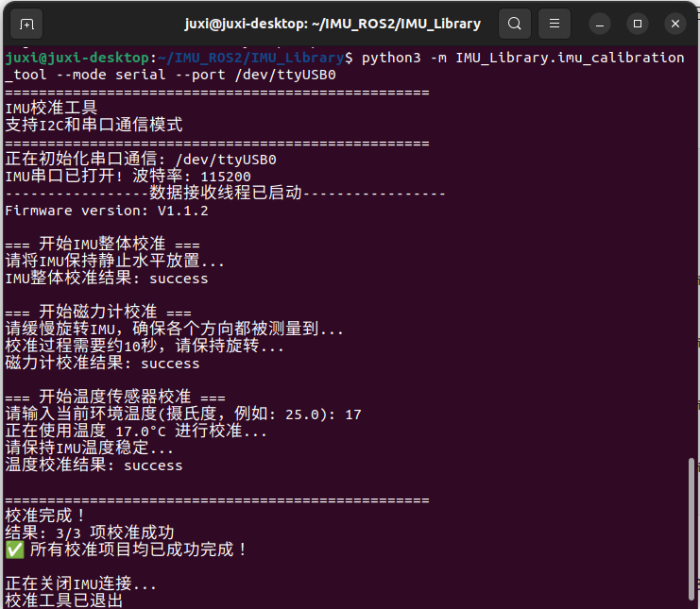Click the heading 开始温度传感器校准
Viewport: 700px width, 609px height.
click(x=115, y=398)
